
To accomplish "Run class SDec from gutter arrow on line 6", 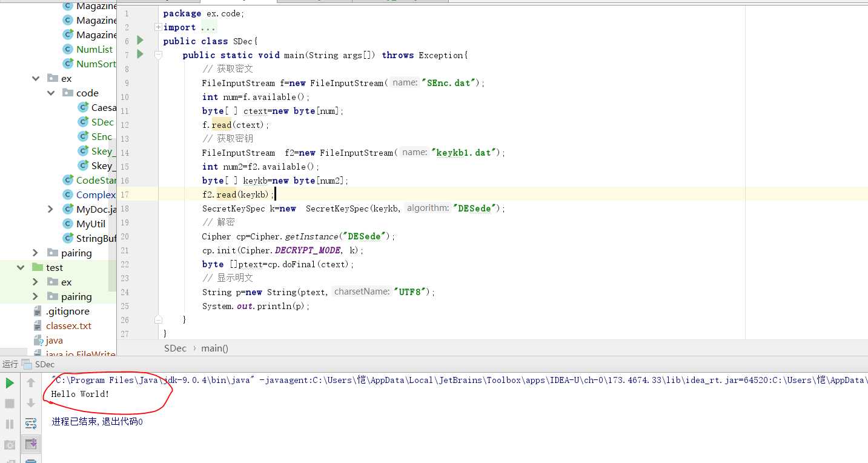I will (141, 41).
